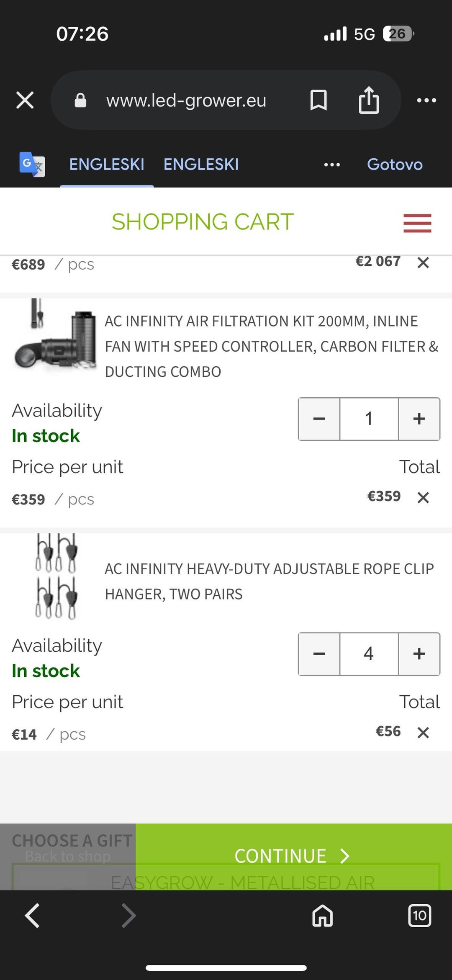
Task: Open the browser tabs counter
Action: click(419, 916)
